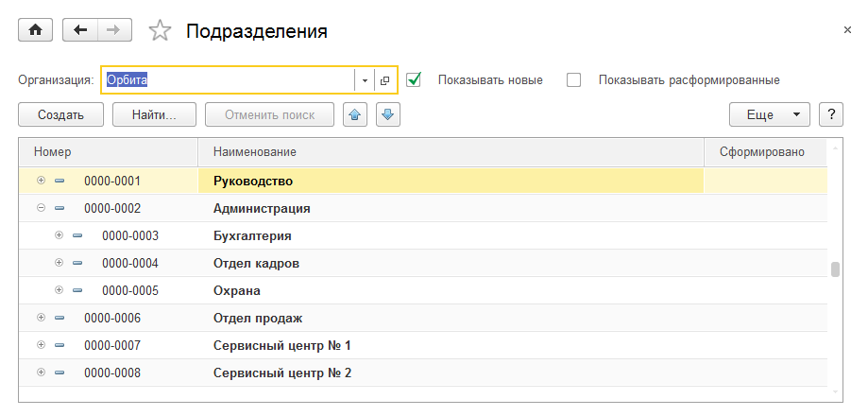868x416 pixels.
Task: Open help with the question mark button
Action: pyautogui.click(x=830, y=114)
